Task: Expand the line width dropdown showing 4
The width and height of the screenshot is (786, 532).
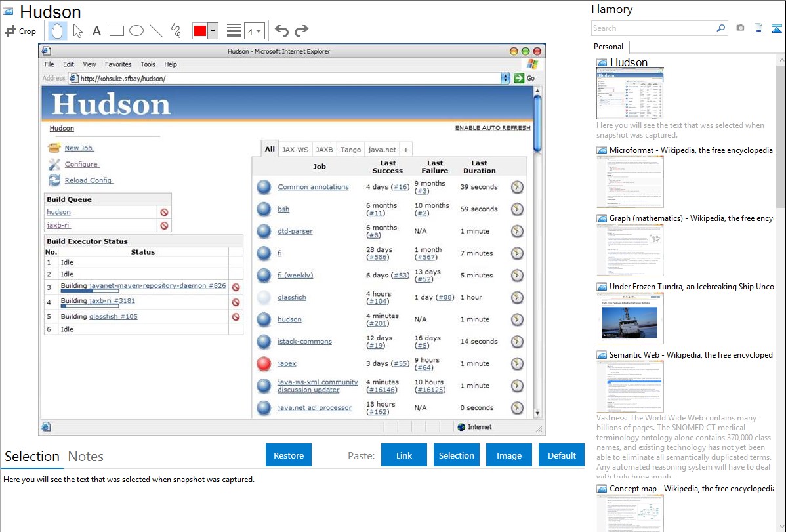Action: pos(254,31)
